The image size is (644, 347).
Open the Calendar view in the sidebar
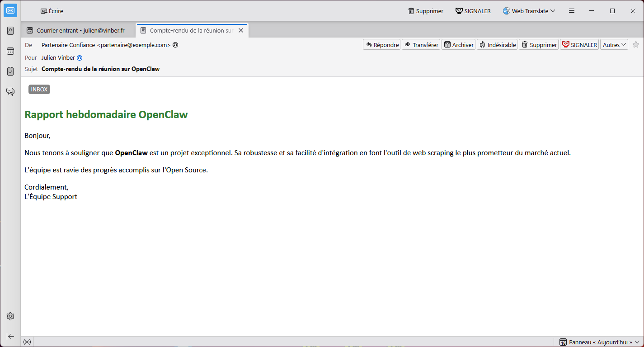pyautogui.click(x=10, y=51)
